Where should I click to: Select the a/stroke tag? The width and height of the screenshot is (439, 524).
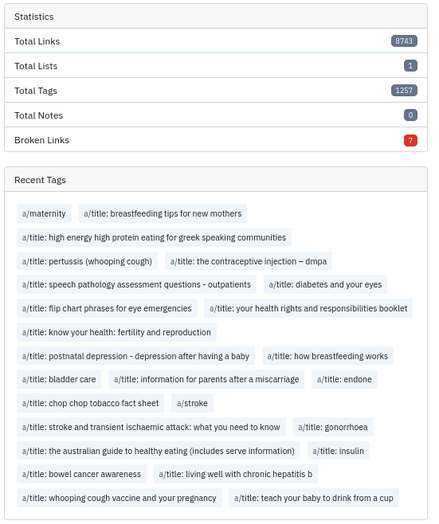pos(192,403)
